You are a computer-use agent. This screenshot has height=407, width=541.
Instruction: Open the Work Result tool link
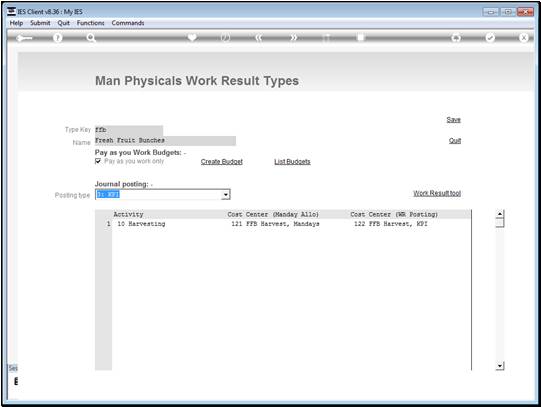(x=437, y=193)
